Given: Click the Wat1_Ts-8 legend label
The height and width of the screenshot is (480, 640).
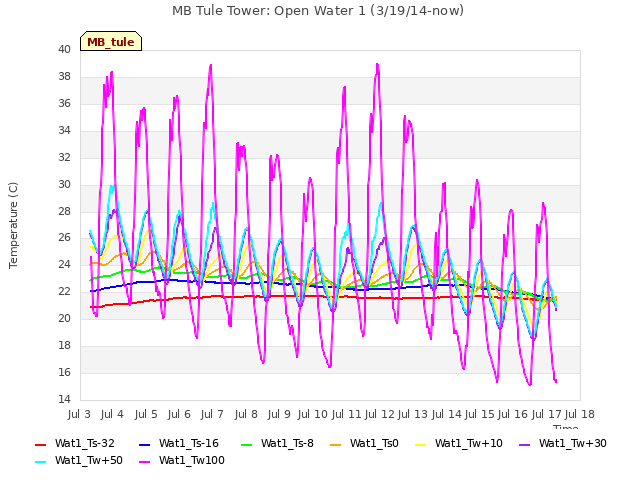Looking at the screenshot, I should tap(287, 443).
